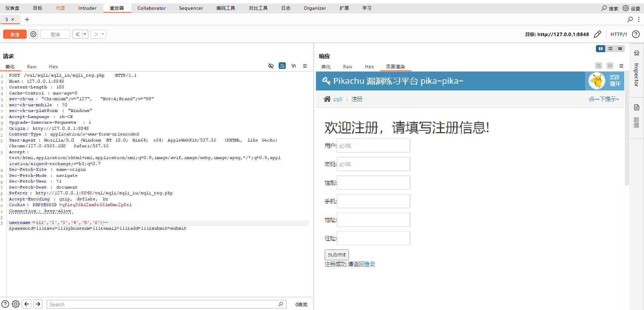Open the tab bar three-dots options menu

point(639,20)
